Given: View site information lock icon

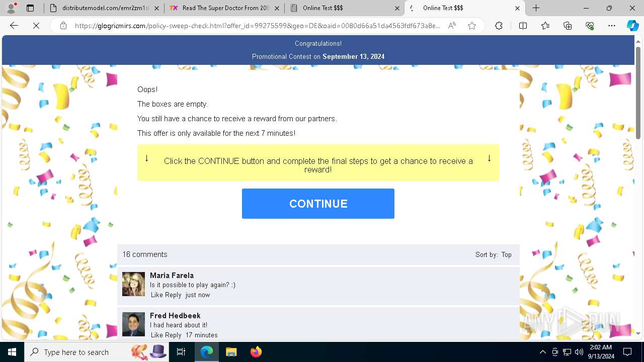Looking at the screenshot, I should [x=63, y=26].
